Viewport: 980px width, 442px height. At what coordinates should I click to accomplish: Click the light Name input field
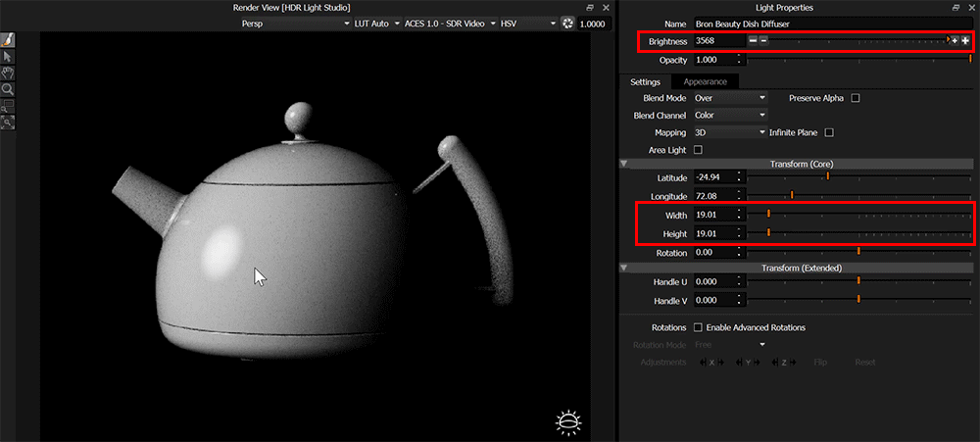point(831,23)
